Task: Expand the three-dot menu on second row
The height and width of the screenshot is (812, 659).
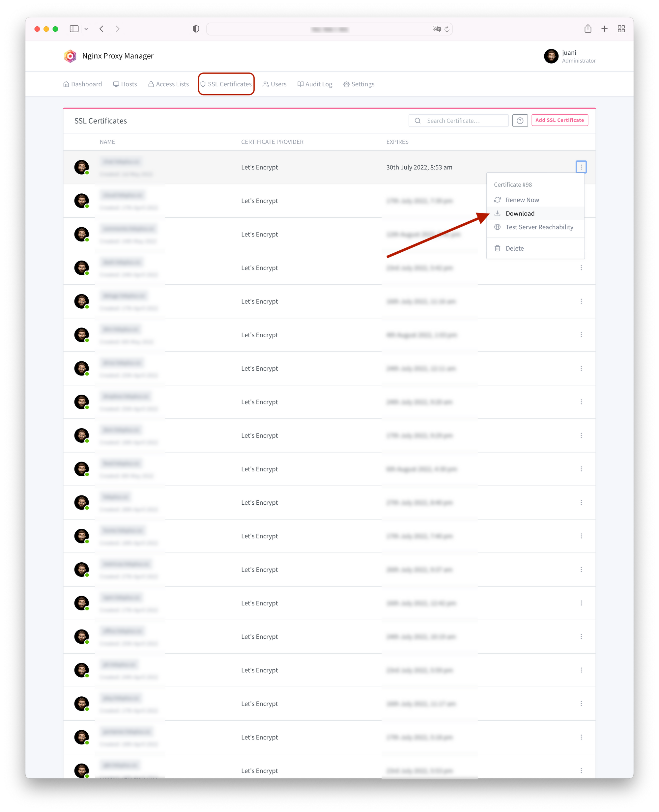Action: (580, 200)
